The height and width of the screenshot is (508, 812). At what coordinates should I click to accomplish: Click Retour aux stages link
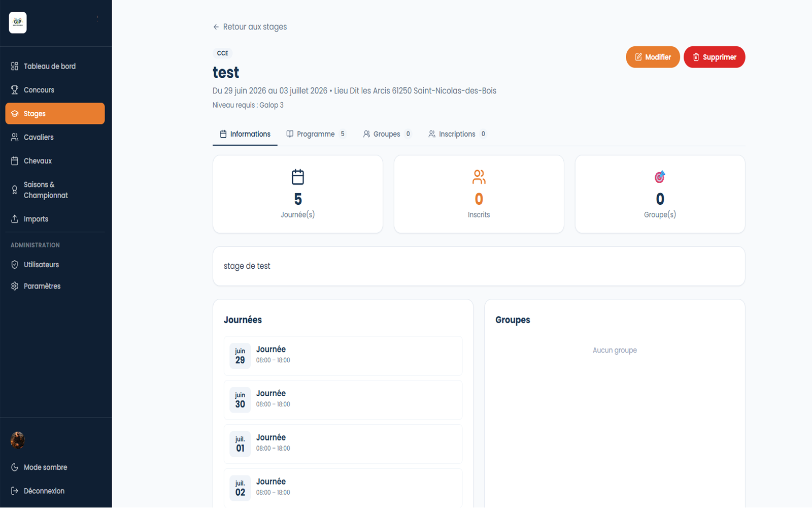(250, 27)
